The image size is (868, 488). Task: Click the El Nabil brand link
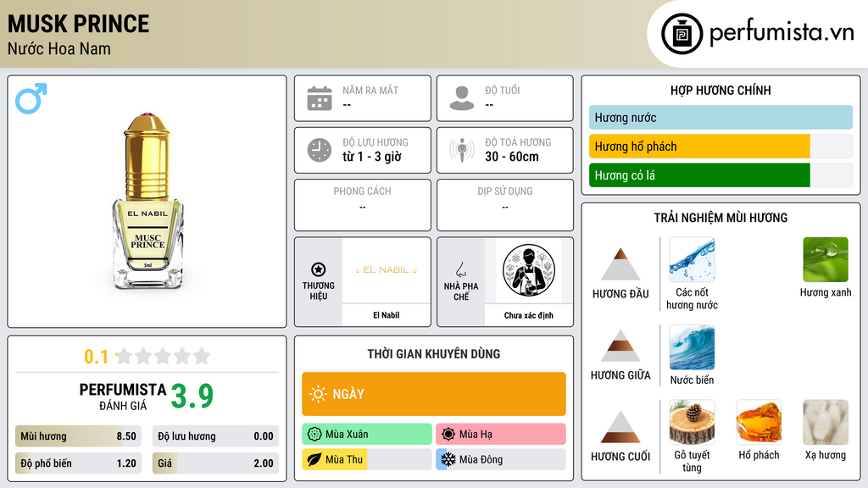pos(386,315)
